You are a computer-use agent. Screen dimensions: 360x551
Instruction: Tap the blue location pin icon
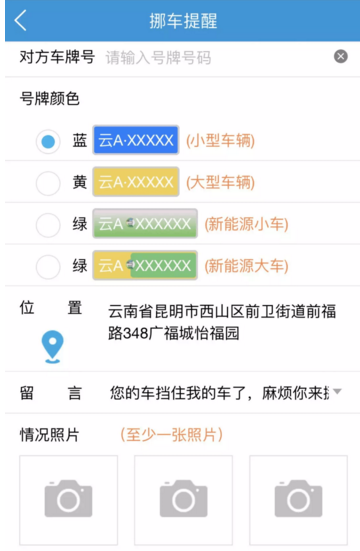tap(52, 346)
